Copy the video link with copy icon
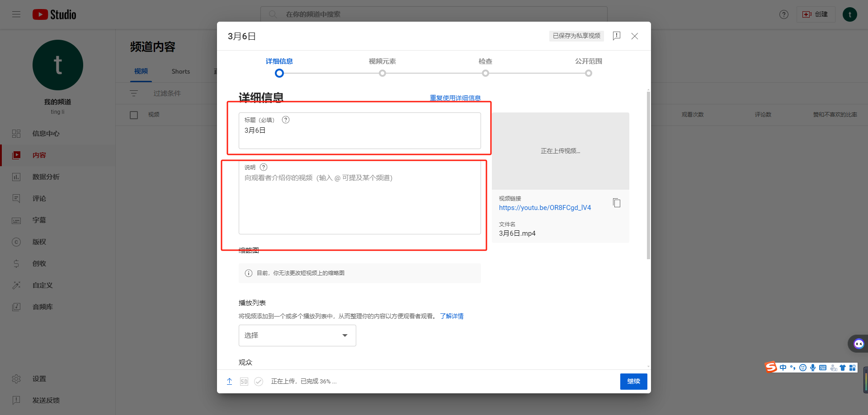 click(617, 203)
